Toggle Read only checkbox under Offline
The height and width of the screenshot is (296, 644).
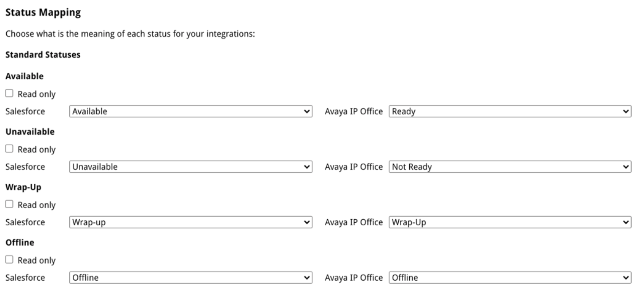9,260
